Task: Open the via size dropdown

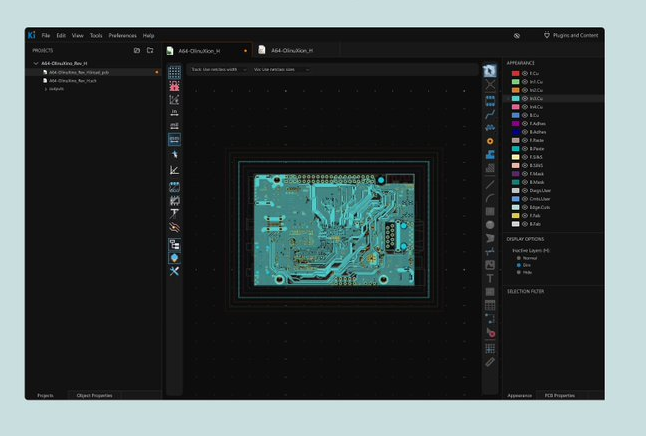Action: (281, 70)
